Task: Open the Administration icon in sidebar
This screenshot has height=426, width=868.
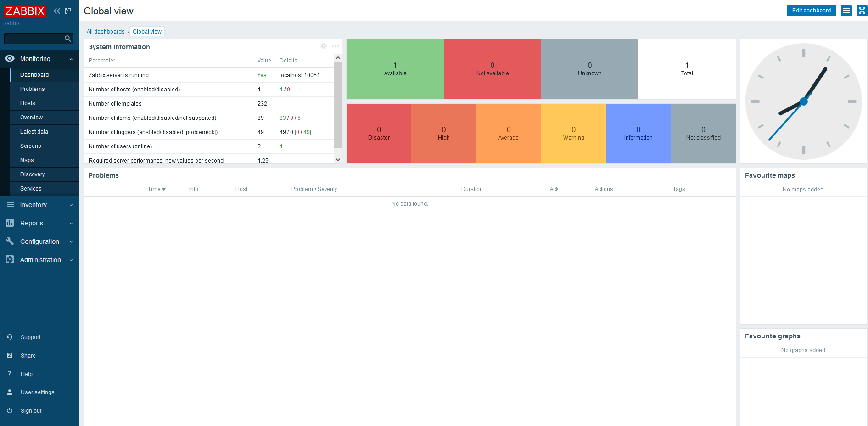Action: point(9,260)
